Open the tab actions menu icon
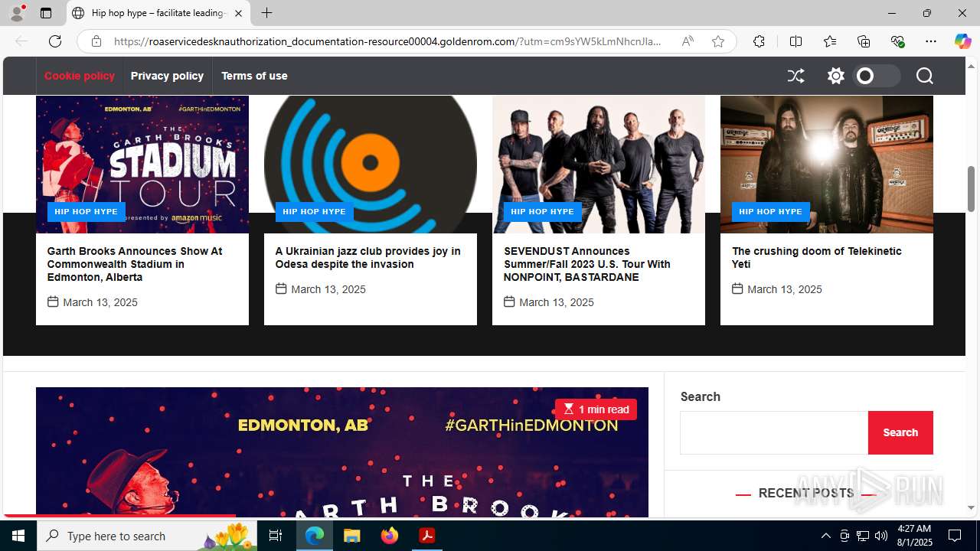This screenshot has width=980, height=551. coord(46,13)
